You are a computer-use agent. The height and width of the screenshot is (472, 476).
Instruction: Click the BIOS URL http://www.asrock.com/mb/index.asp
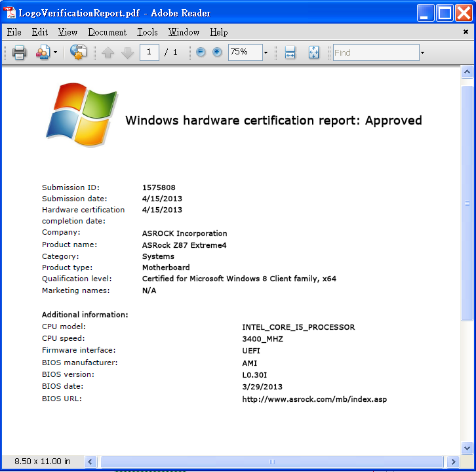click(315, 399)
